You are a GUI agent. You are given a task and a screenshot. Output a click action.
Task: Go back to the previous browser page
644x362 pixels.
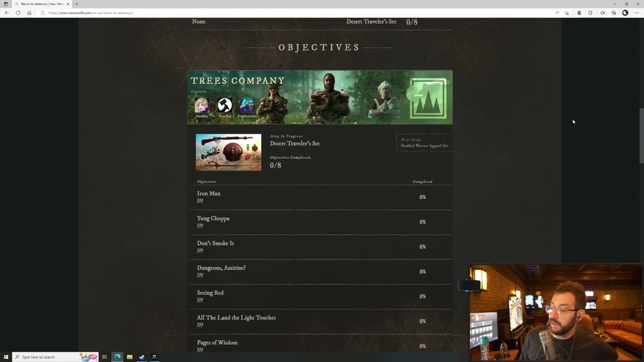7,13
